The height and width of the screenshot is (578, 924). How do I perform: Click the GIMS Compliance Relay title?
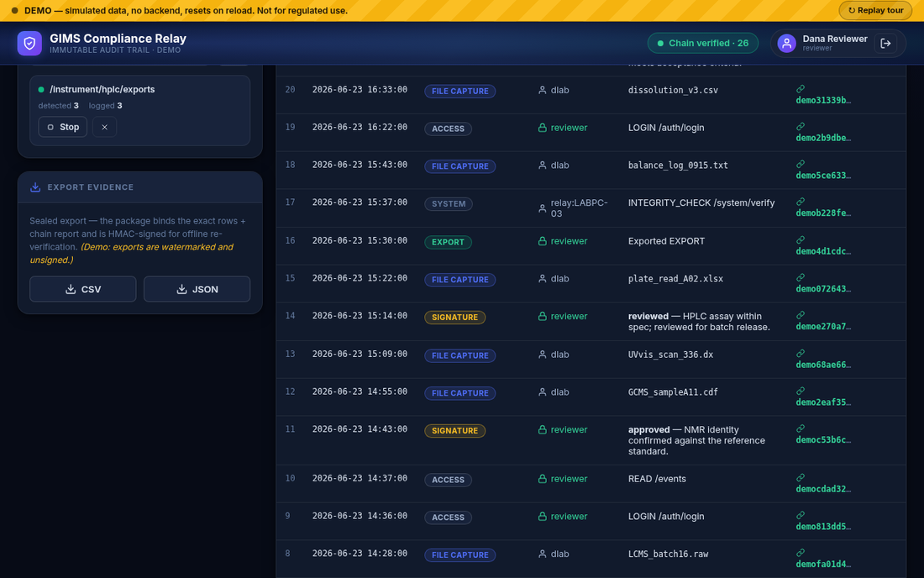click(118, 39)
